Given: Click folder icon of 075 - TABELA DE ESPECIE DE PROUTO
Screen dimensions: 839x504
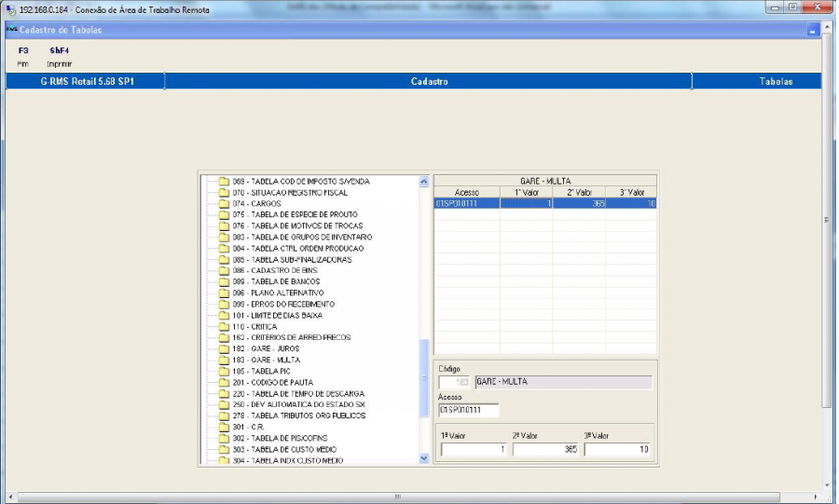Looking at the screenshot, I should click(x=224, y=215).
